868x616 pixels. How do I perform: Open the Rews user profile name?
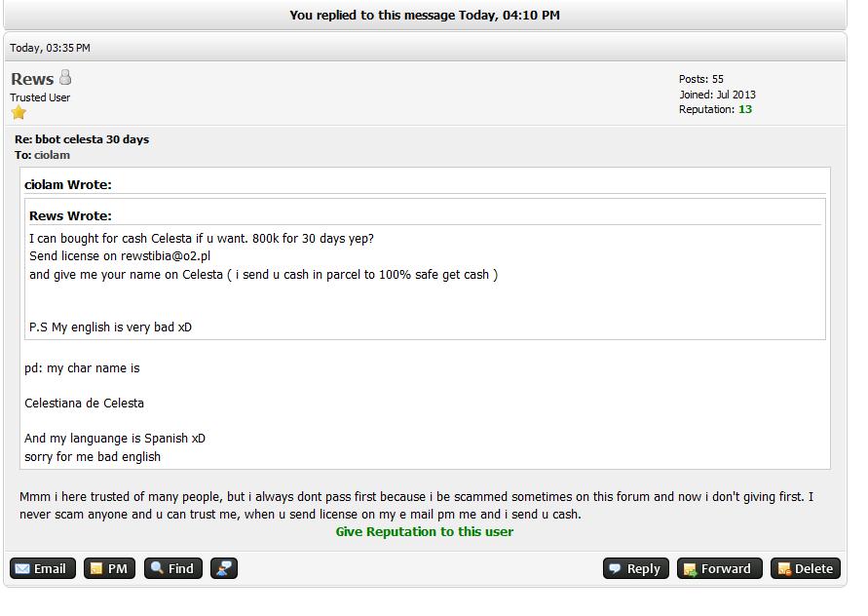coord(32,79)
